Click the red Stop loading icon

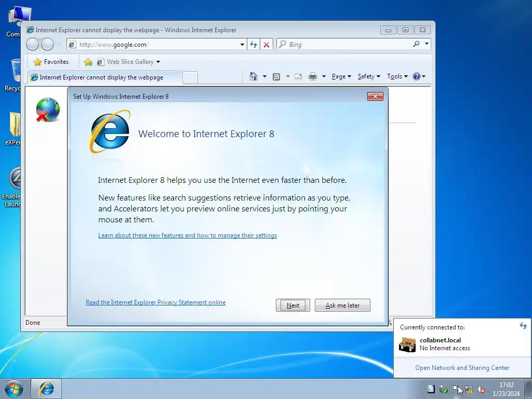267,45
